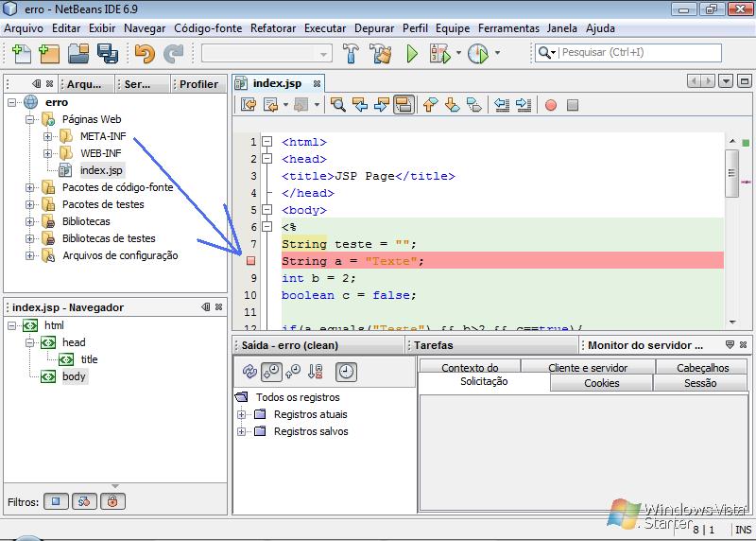
Task: Click the New File icon
Action: [21, 53]
